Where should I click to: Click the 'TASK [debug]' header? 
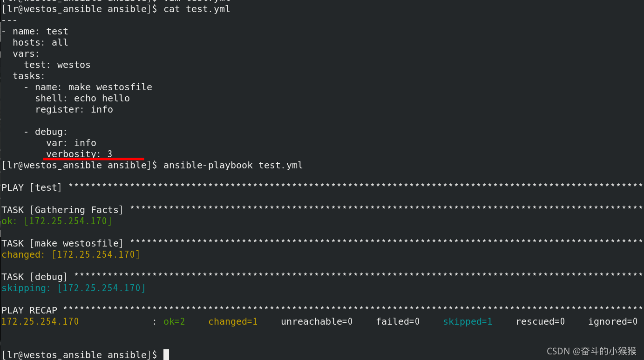pyautogui.click(x=34, y=277)
